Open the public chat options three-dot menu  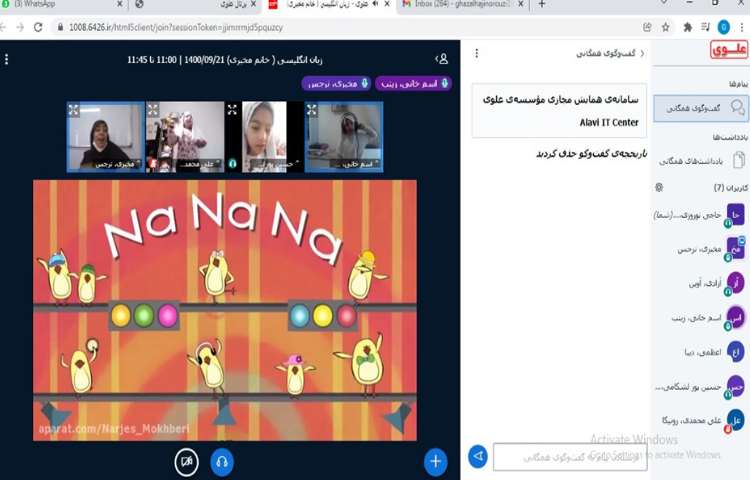[476, 53]
